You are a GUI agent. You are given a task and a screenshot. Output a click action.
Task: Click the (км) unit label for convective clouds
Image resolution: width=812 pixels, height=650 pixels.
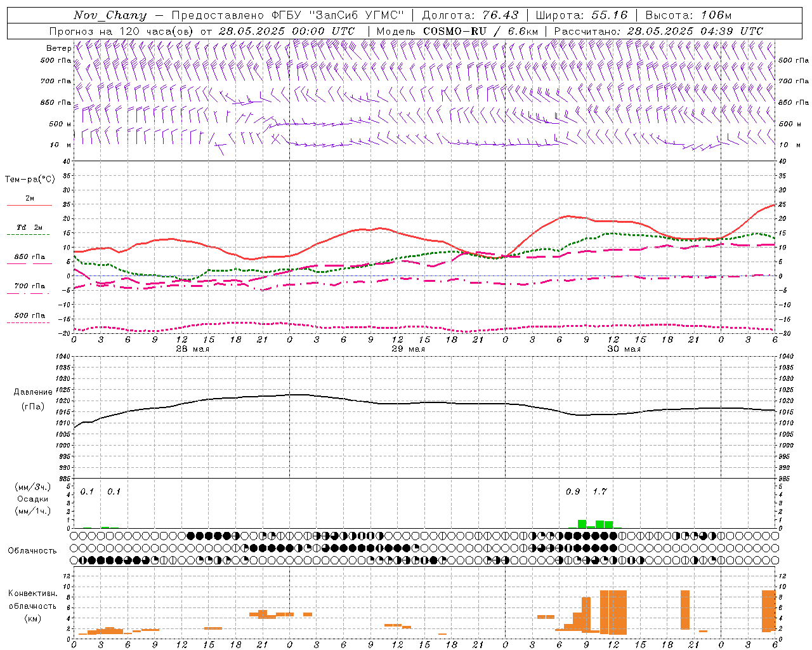(33, 618)
